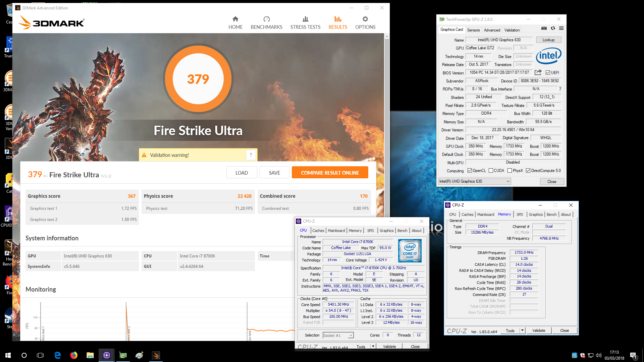The width and height of the screenshot is (644, 362).
Task: Open the RESULTS chart icon in 3DMark
Action: click(338, 19)
